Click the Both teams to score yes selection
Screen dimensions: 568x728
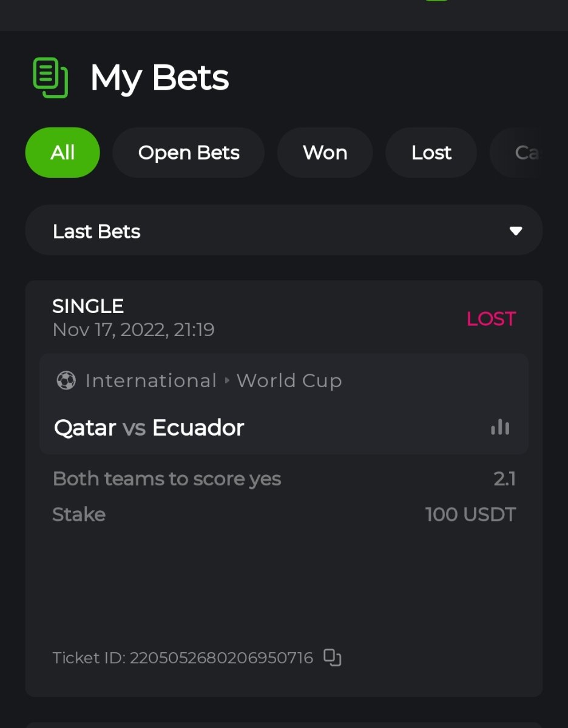pyautogui.click(x=167, y=479)
